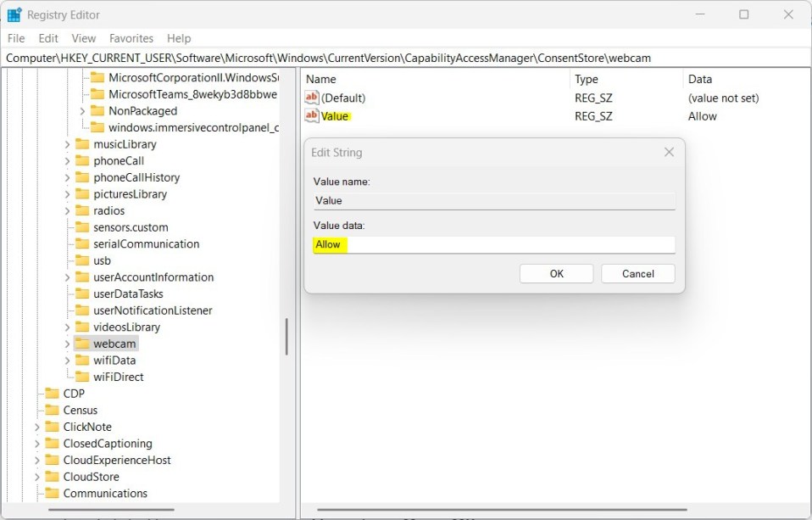
Task: Click the folder icon beside CDP
Action: pos(53,393)
